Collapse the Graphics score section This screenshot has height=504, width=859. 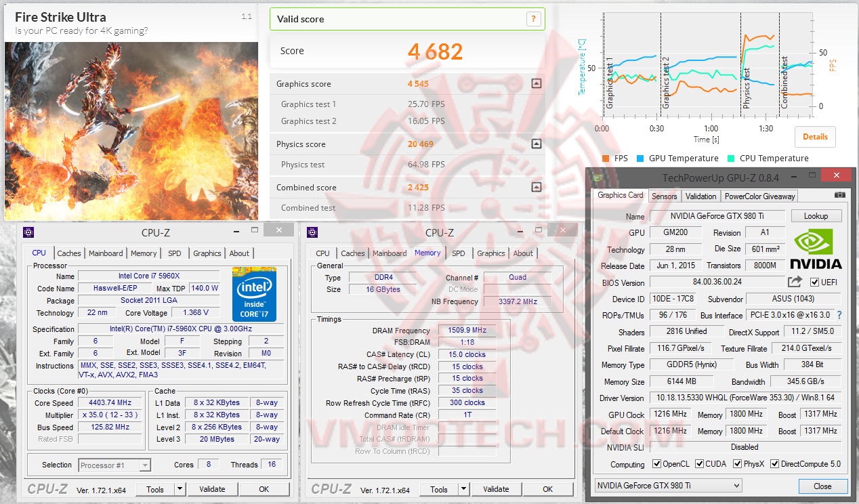point(537,84)
